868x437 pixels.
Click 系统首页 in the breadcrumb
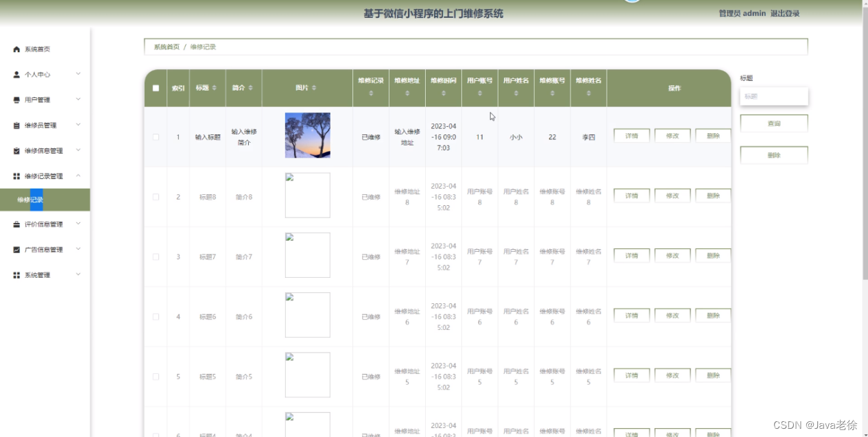click(x=167, y=47)
